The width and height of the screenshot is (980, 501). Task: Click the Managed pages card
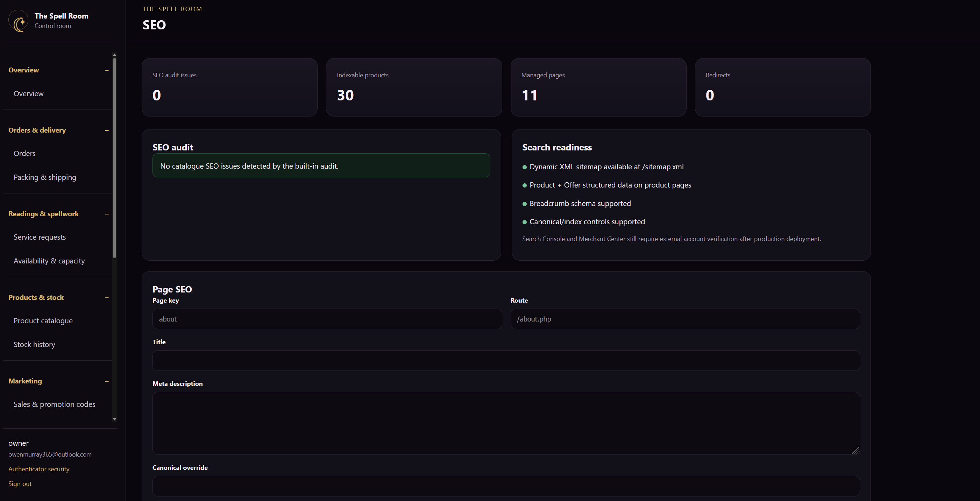click(598, 87)
